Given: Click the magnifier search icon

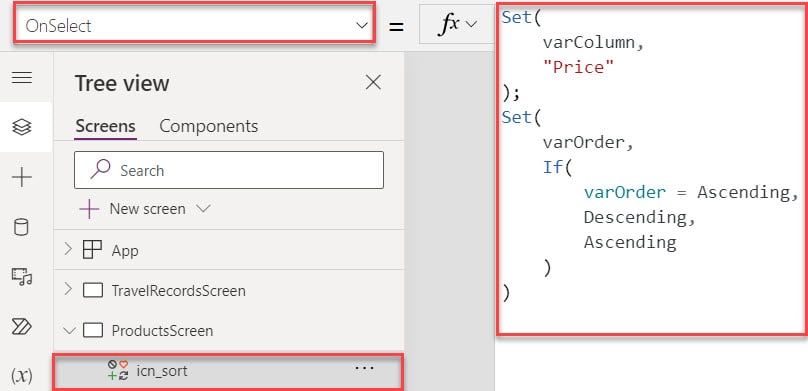Looking at the screenshot, I should [x=100, y=169].
